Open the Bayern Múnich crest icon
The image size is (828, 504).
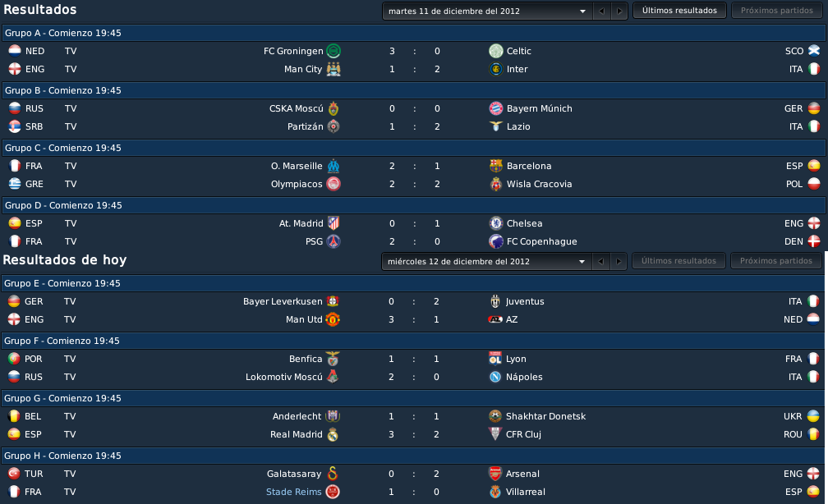tap(496, 108)
